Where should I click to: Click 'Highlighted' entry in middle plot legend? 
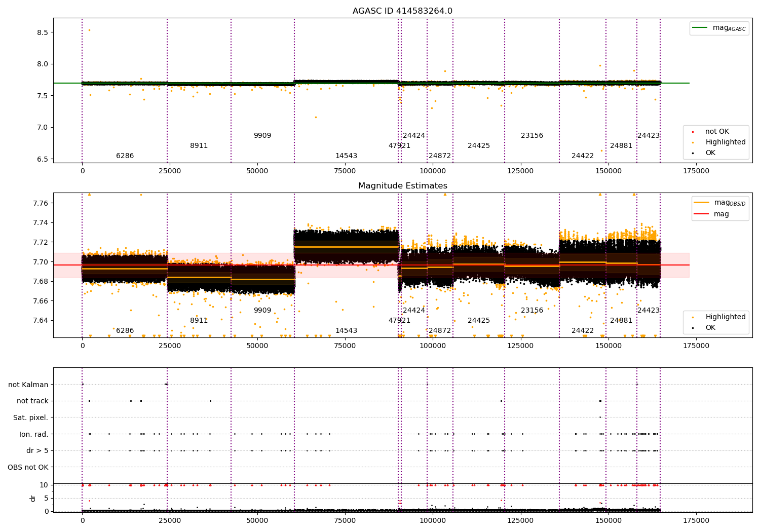[x=719, y=317]
